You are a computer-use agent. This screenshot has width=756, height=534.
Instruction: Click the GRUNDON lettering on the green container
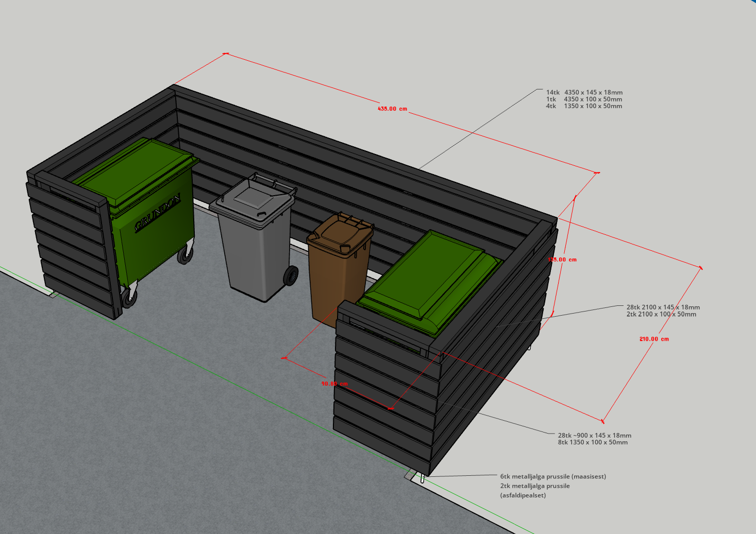pyautogui.click(x=157, y=213)
